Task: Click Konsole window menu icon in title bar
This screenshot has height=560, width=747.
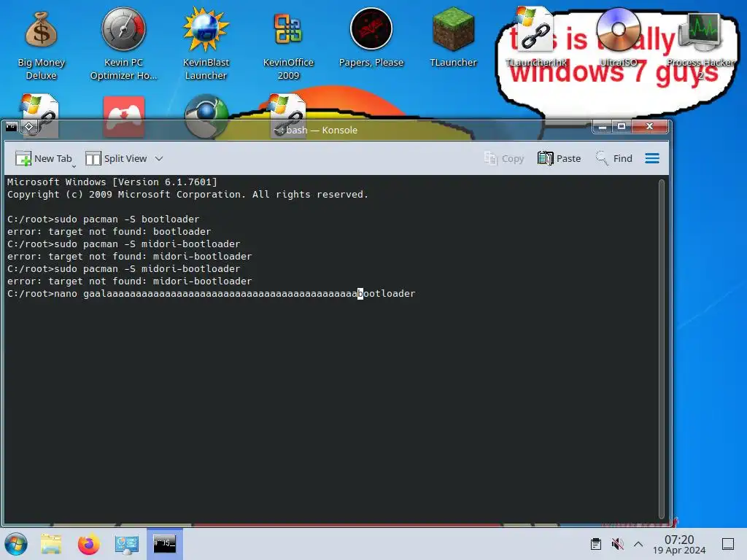Action: pyautogui.click(x=12, y=127)
